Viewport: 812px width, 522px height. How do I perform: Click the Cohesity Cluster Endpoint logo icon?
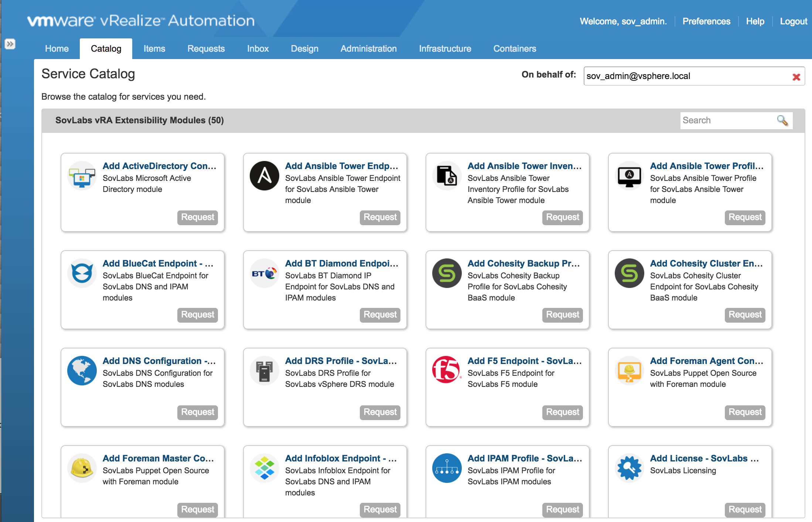630,273
